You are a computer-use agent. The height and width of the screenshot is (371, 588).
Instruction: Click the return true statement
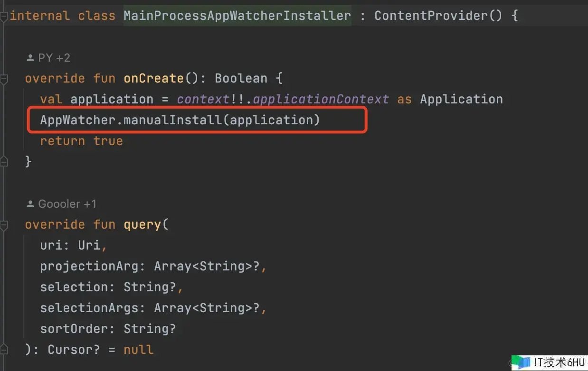pyautogui.click(x=81, y=141)
